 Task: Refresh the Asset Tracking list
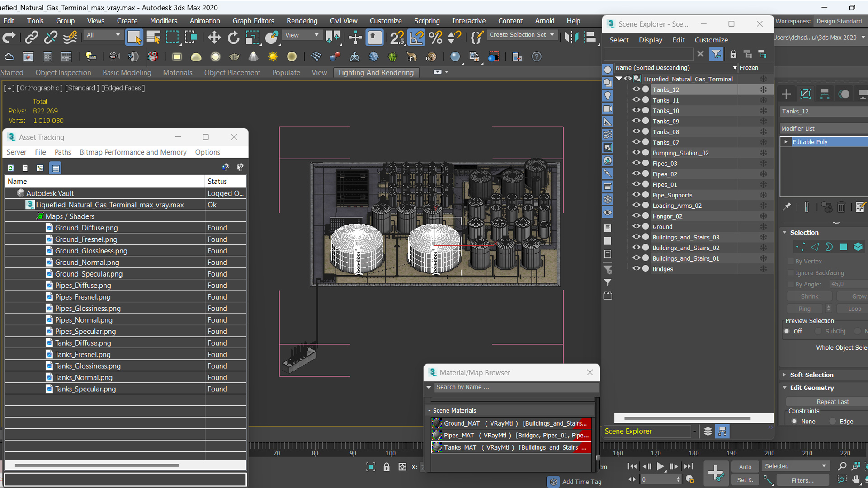(x=10, y=168)
